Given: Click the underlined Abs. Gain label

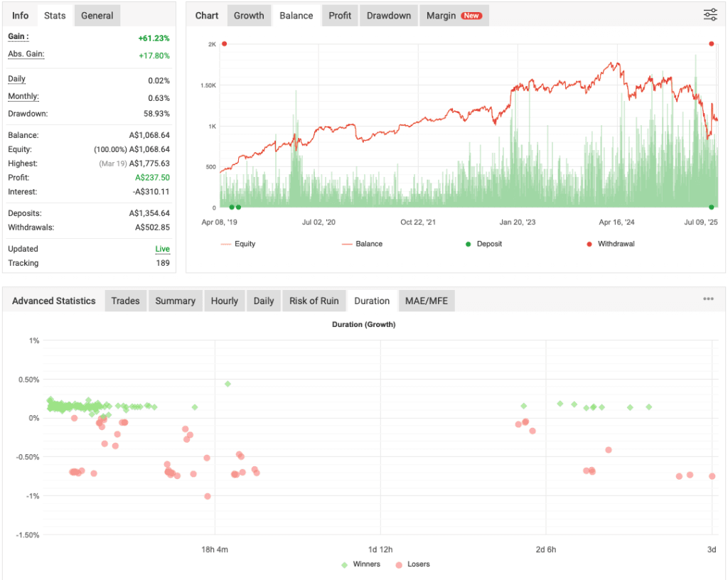Looking at the screenshot, I should coord(26,54).
